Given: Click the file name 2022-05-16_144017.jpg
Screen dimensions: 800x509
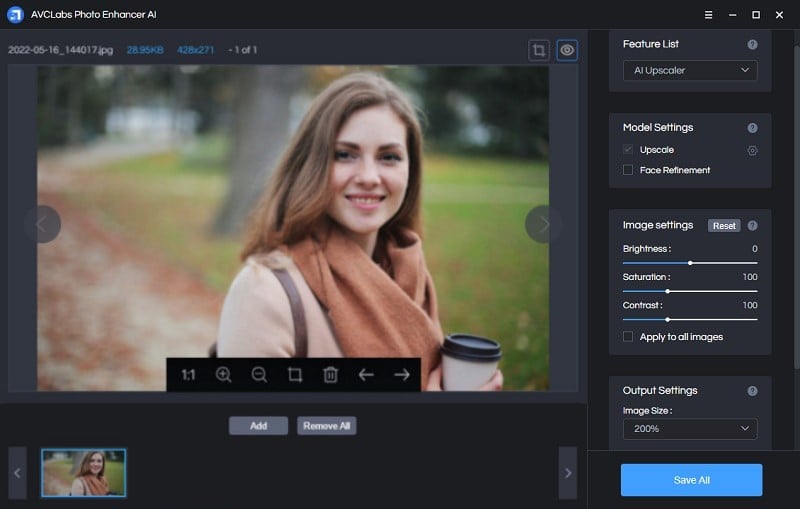Looking at the screenshot, I should point(61,50).
